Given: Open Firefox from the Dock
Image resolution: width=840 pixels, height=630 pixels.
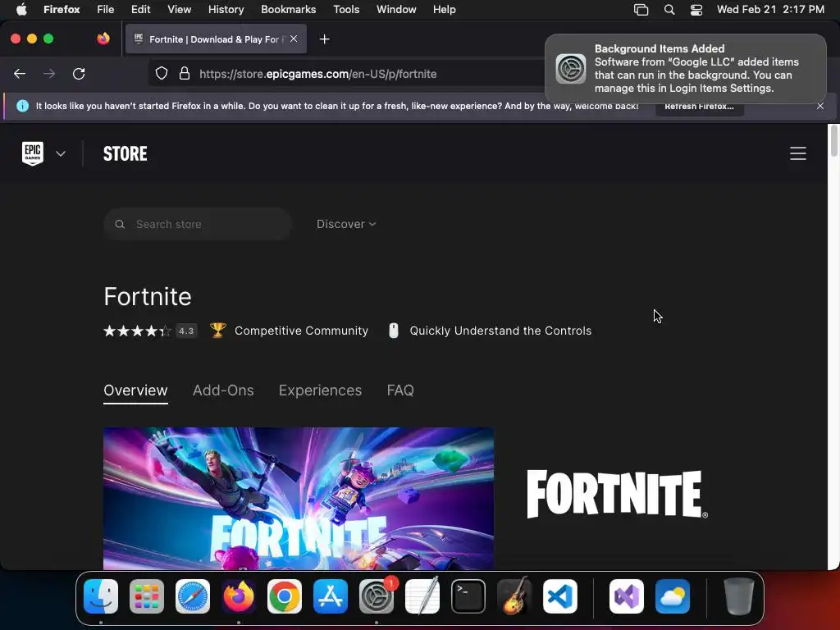Looking at the screenshot, I should (x=239, y=596).
